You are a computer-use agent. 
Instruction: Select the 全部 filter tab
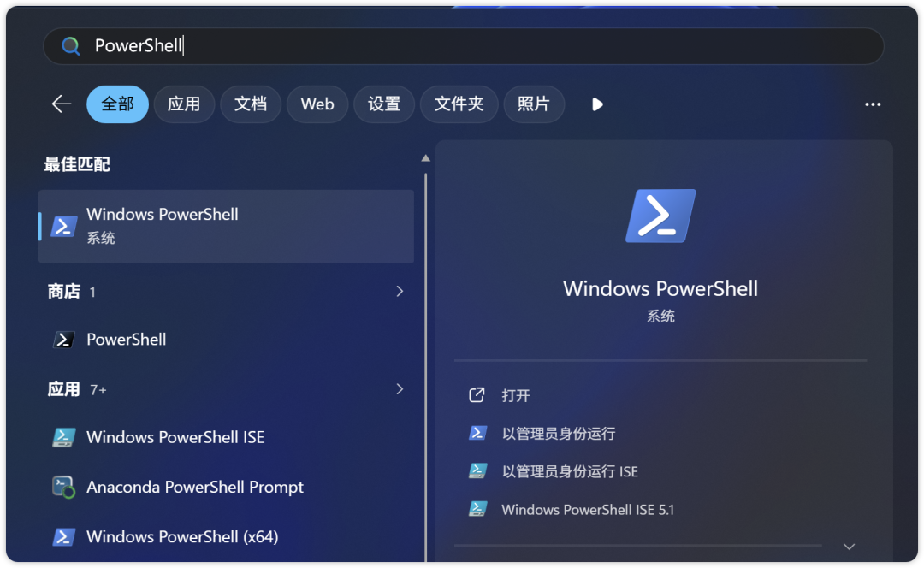[x=117, y=104]
